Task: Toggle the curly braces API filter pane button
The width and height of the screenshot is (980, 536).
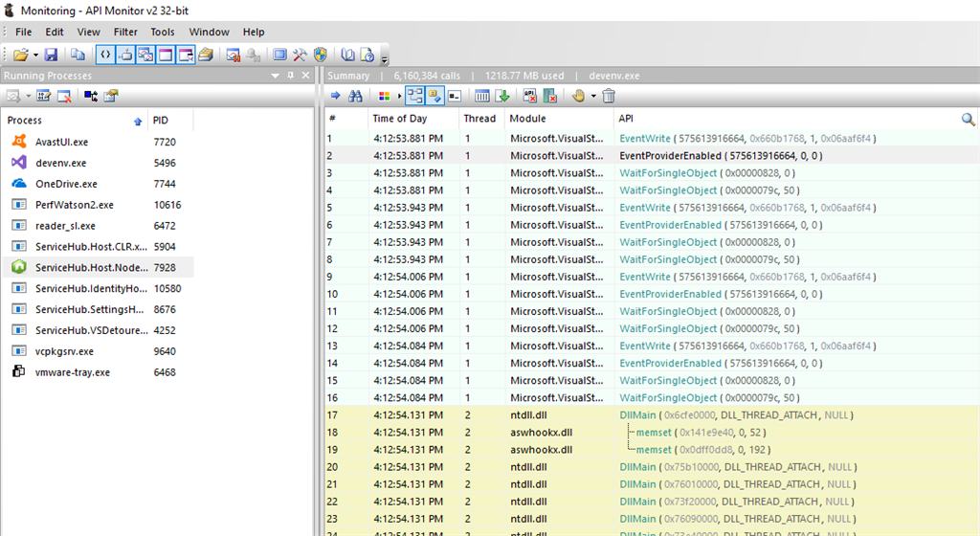Action: coord(105,55)
